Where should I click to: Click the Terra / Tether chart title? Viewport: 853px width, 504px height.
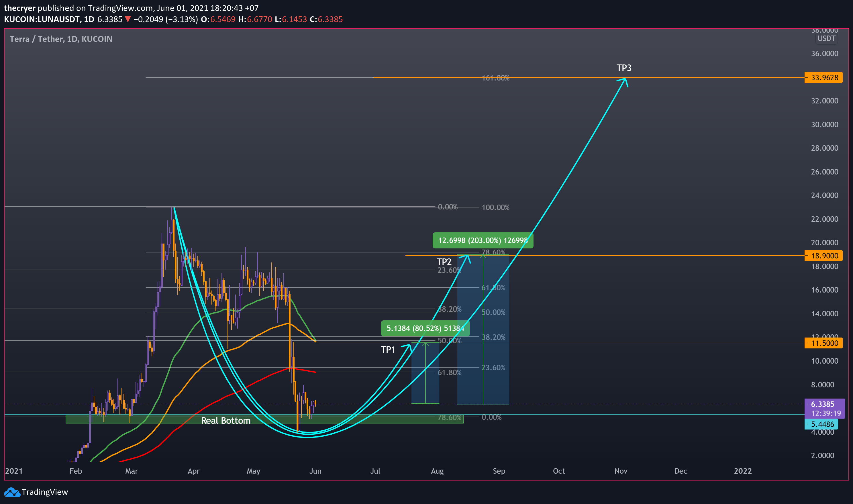pos(61,39)
